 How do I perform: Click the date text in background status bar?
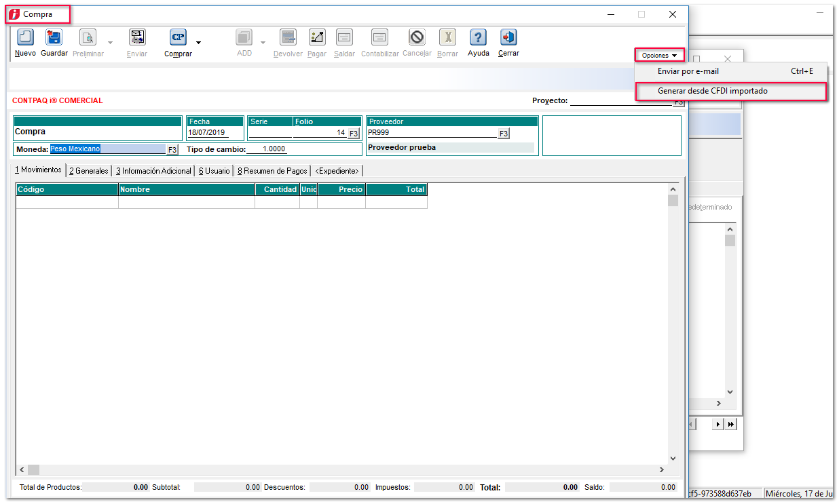(799, 494)
